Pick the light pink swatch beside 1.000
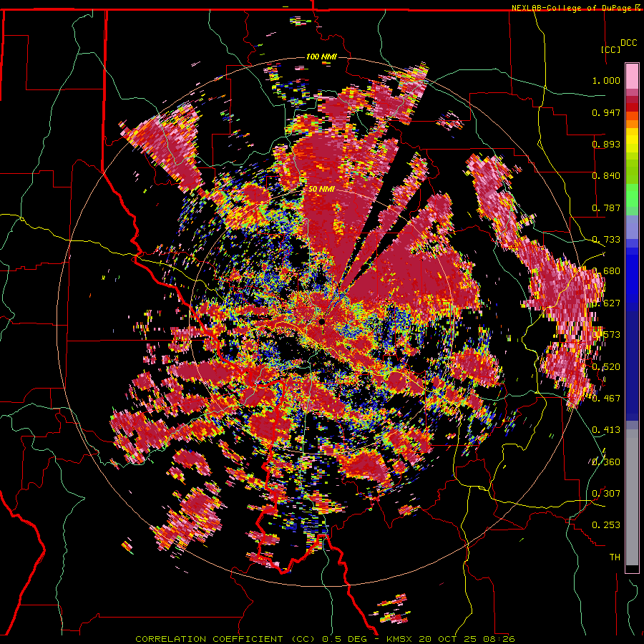The image size is (644, 644). (632, 77)
